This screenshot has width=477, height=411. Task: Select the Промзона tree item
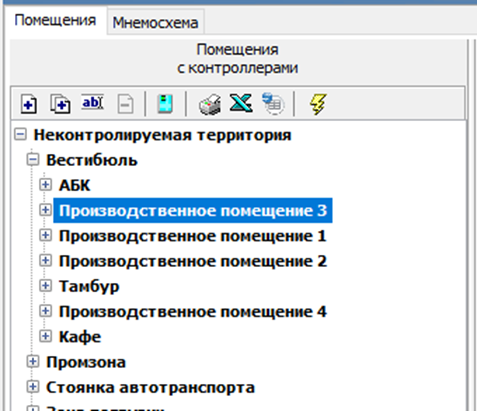[86, 362]
